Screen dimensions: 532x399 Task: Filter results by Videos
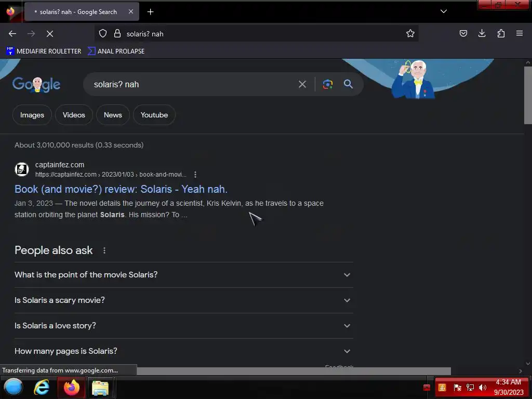74,115
